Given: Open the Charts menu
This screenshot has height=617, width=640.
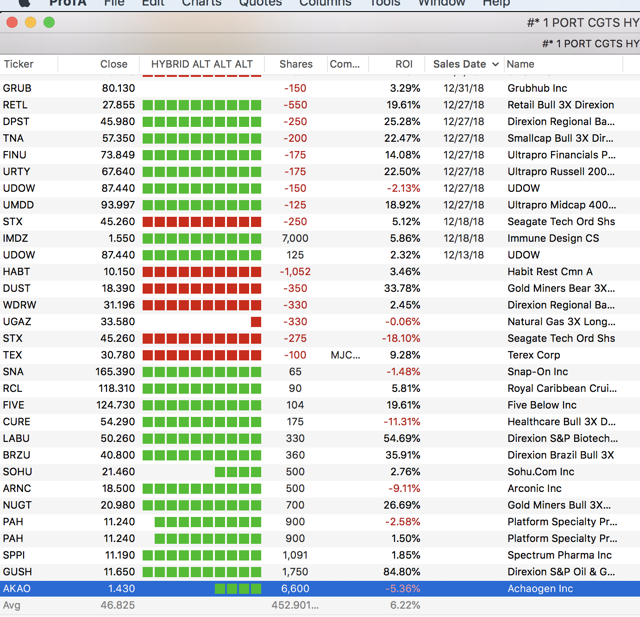Looking at the screenshot, I should point(202,2).
